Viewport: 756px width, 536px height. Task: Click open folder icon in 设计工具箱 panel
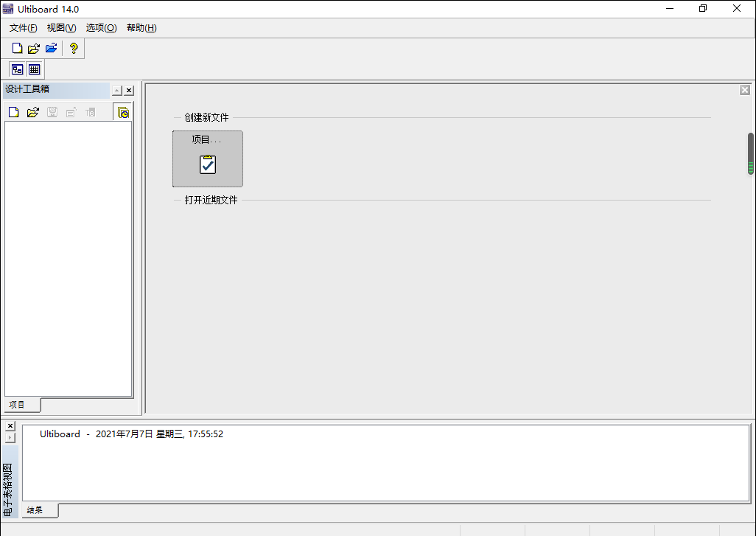click(x=32, y=113)
